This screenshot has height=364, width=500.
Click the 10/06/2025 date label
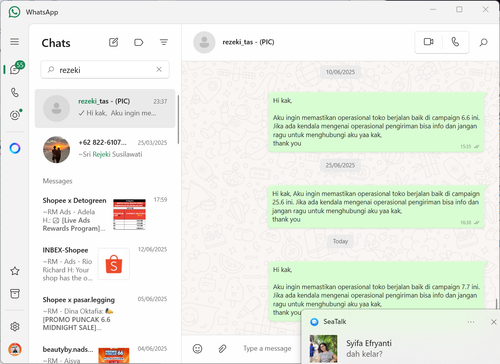click(340, 72)
